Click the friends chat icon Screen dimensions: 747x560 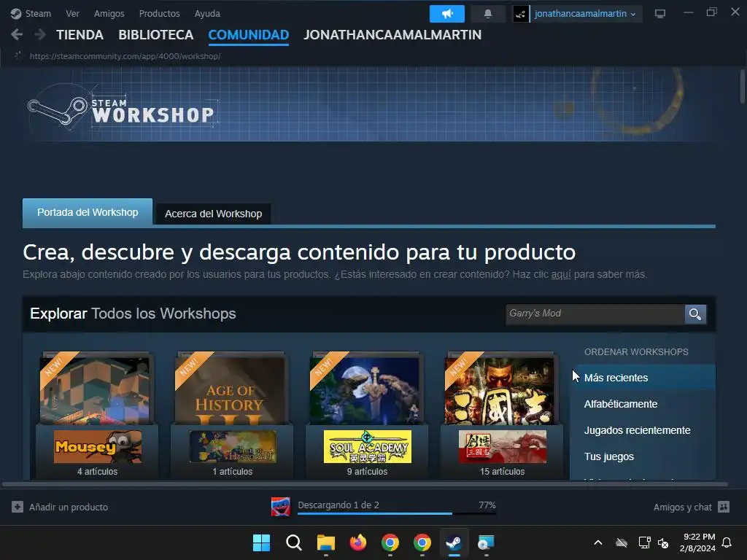pyautogui.click(x=724, y=507)
